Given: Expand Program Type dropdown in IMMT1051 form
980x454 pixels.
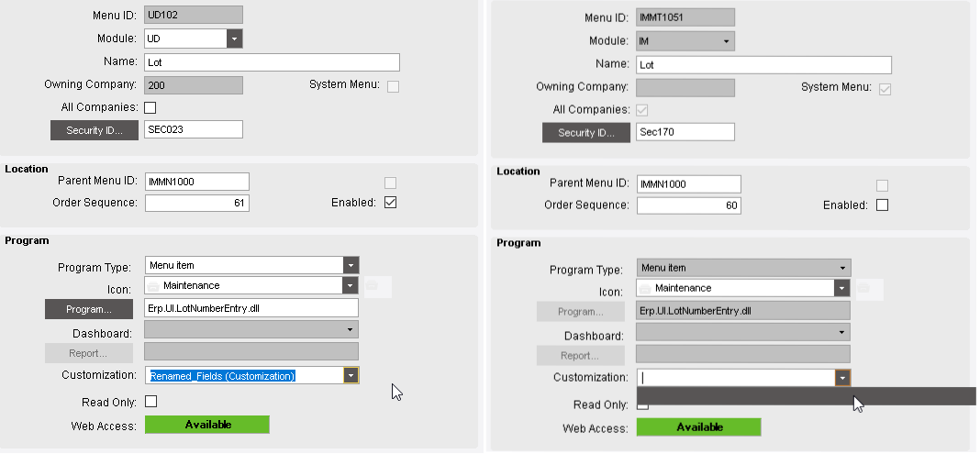Looking at the screenshot, I should click(843, 268).
